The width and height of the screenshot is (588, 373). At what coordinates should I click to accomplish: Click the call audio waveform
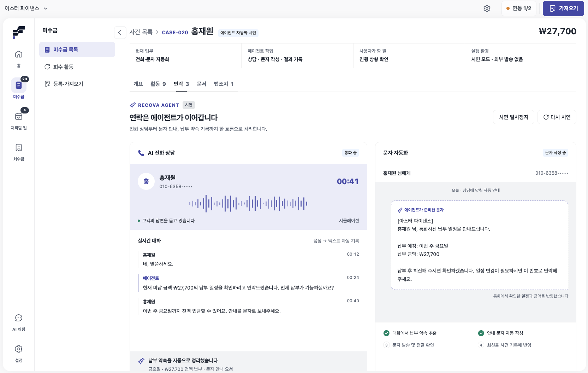point(248,203)
